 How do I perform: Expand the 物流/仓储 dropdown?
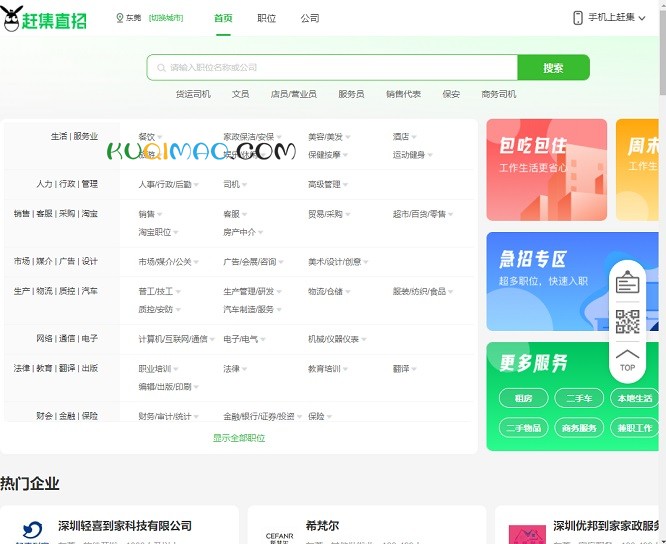329,291
